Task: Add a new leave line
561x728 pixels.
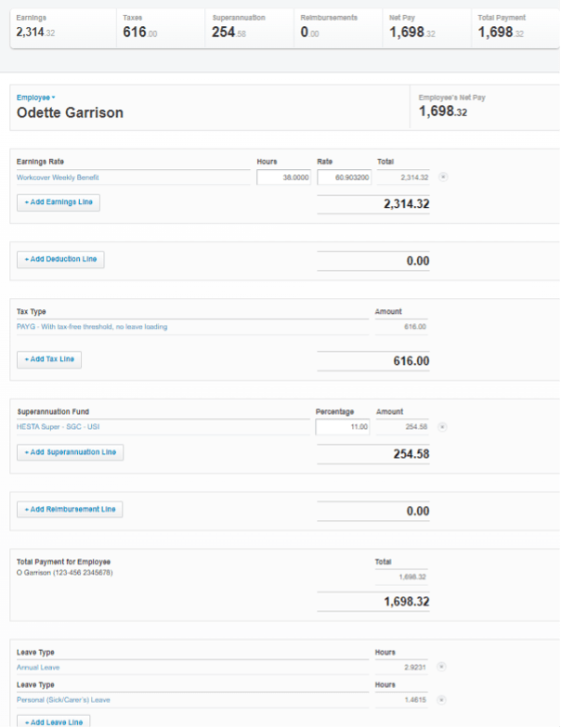Action: click(54, 721)
